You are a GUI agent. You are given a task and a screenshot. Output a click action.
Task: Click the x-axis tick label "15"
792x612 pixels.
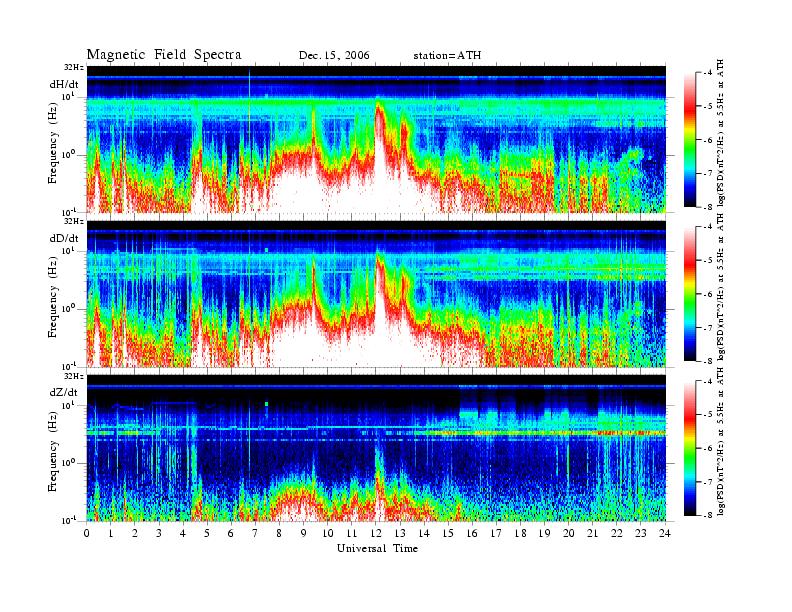(448, 534)
